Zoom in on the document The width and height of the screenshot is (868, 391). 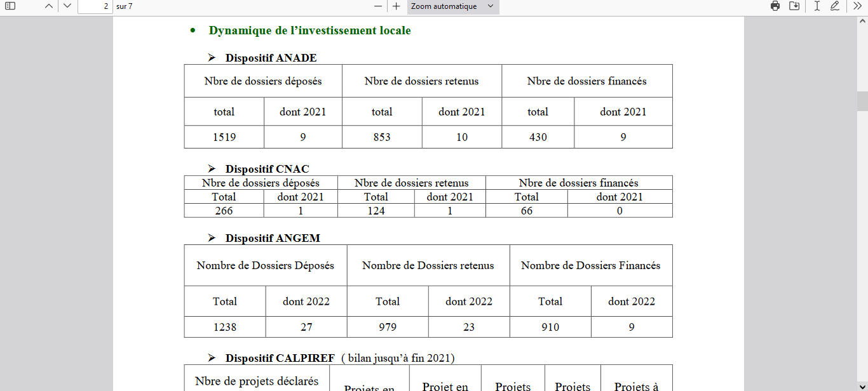pos(397,6)
